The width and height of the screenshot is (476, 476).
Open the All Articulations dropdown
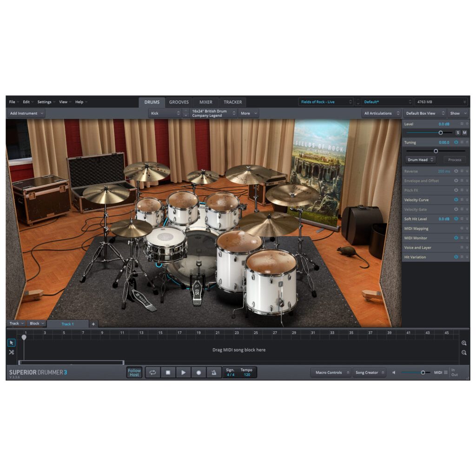click(381, 113)
